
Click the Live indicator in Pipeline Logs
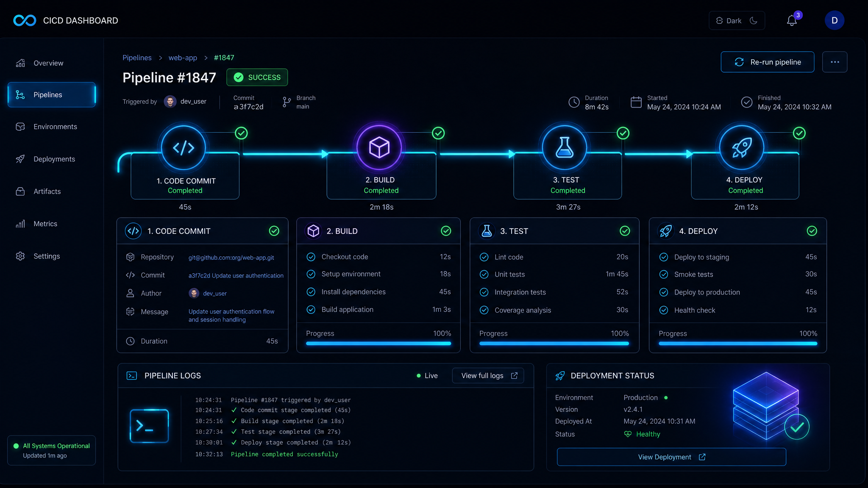427,376
